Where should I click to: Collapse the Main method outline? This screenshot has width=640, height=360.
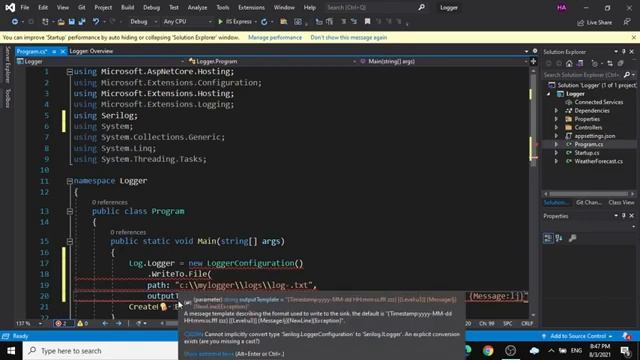point(69,241)
